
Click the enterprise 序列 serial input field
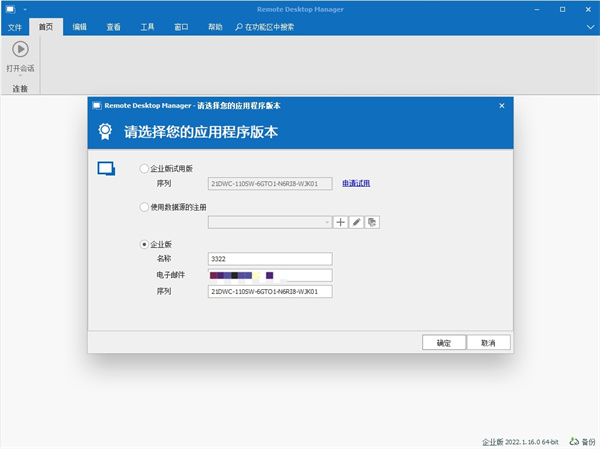[270, 291]
